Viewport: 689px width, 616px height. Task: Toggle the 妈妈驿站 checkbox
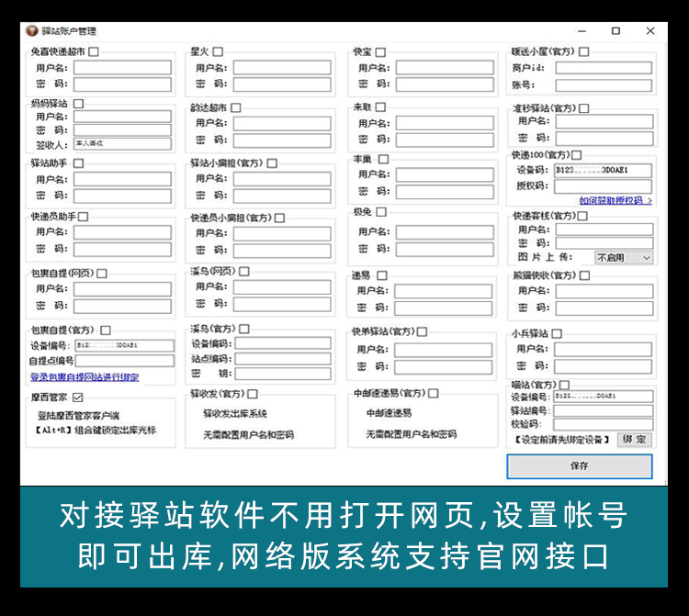click(x=78, y=104)
